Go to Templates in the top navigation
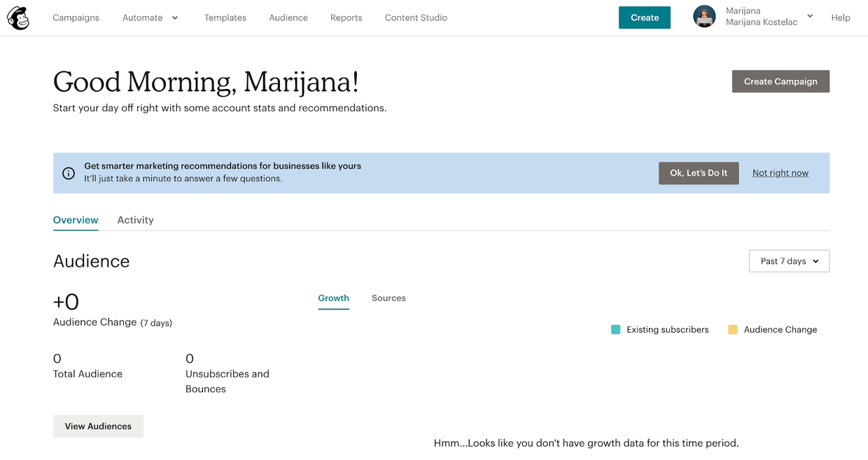 [x=225, y=18]
